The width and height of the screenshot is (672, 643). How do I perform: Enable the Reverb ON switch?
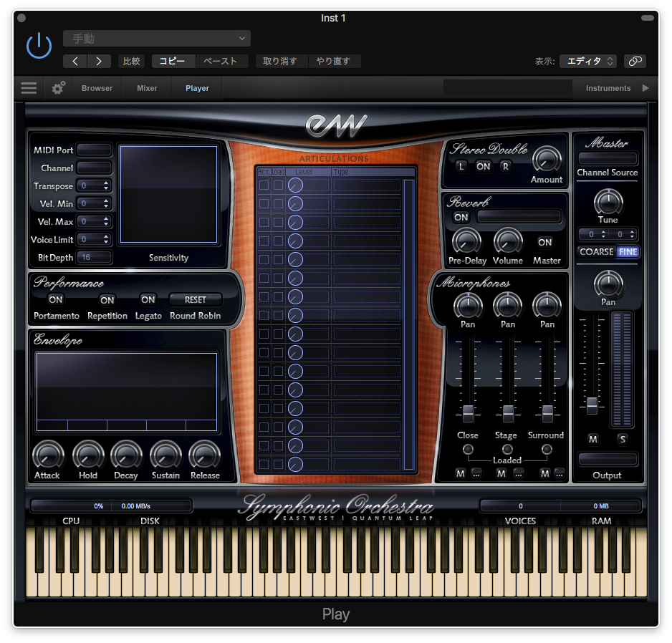pos(461,217)
